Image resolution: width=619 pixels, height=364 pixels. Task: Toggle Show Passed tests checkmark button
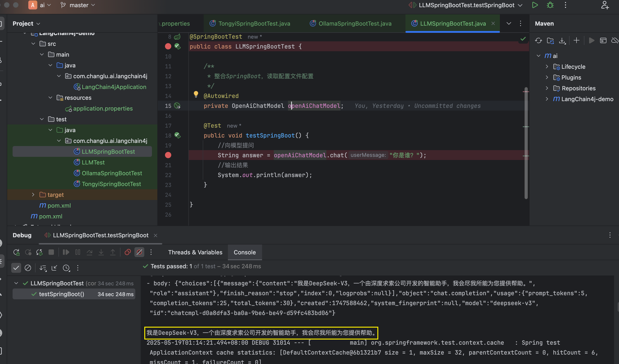point(16,268)
